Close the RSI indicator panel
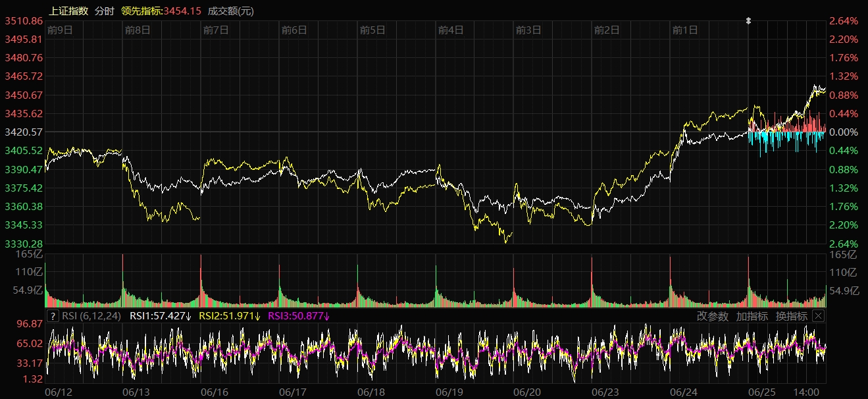The image size is (868, 399). coord(818,316)
